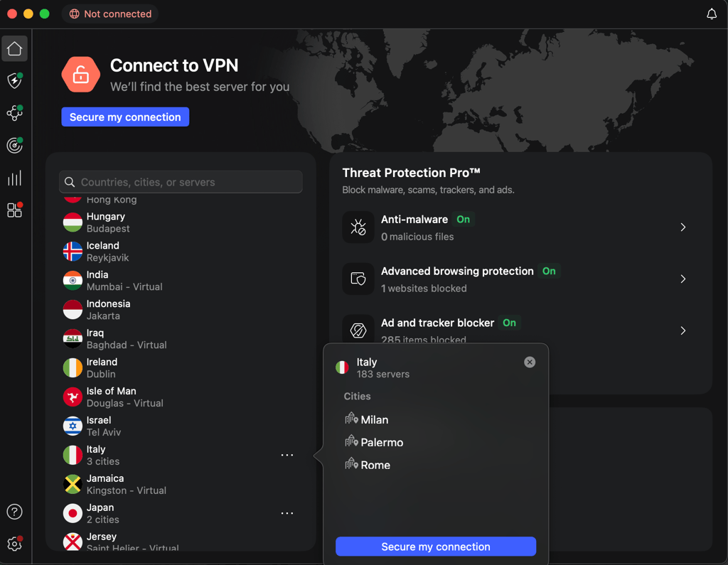Click the Advanced browsing protection icon
Image resolution: width=728 pixels, height=565 pixels.
[358, 279]
